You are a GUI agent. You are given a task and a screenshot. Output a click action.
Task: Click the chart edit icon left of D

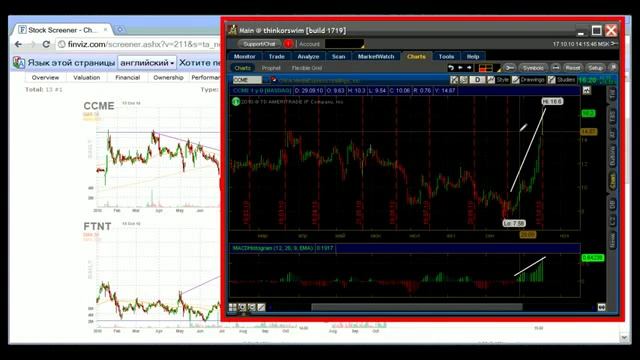pyautogui.click(x=454, y=80)
